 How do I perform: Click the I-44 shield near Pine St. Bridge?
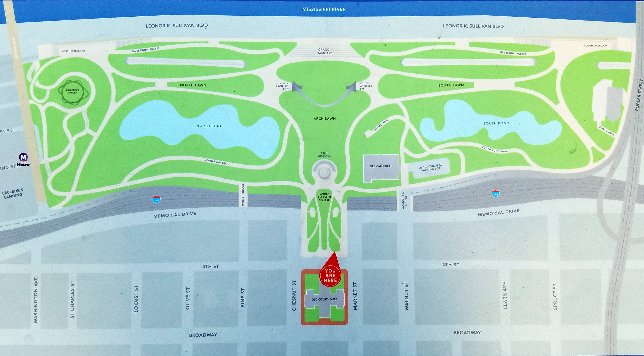click(157, 199)
